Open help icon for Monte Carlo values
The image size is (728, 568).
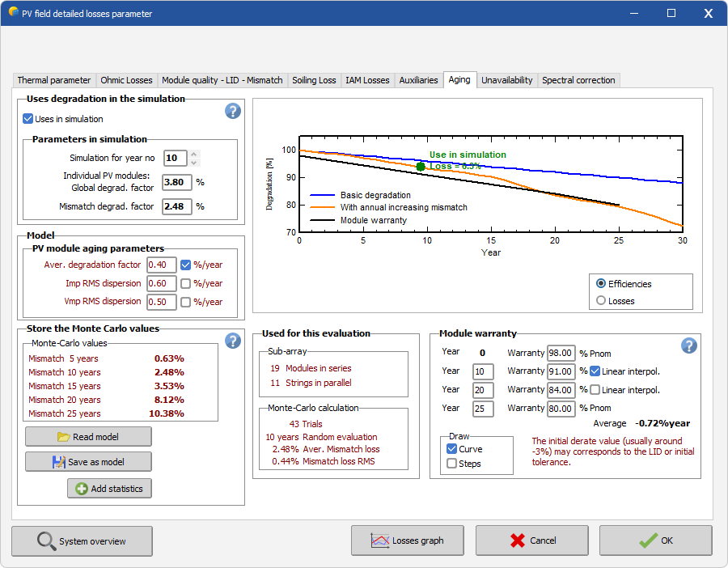233,341
